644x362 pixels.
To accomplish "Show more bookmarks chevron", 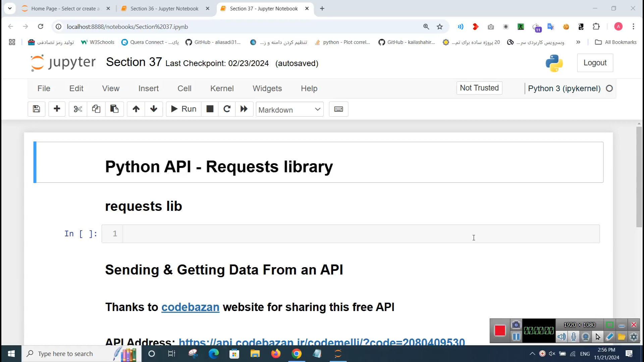I will click(578, 42).
